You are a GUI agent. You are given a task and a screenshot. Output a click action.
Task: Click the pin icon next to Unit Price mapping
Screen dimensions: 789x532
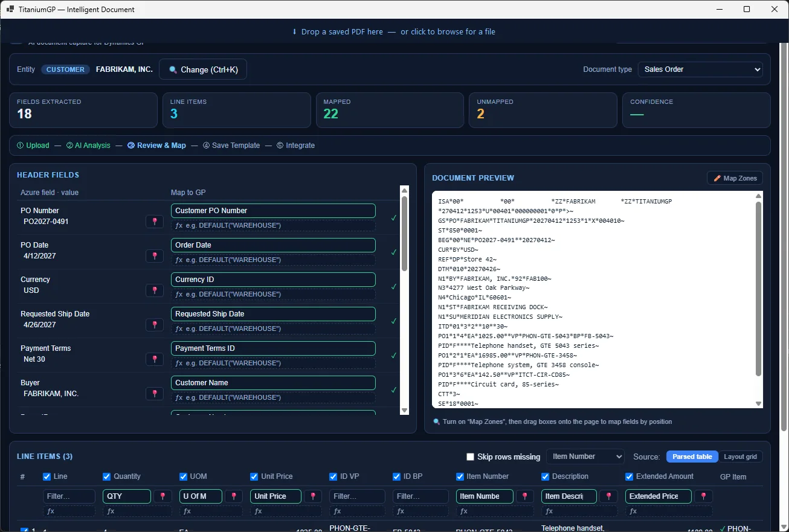tap(313, 496)
